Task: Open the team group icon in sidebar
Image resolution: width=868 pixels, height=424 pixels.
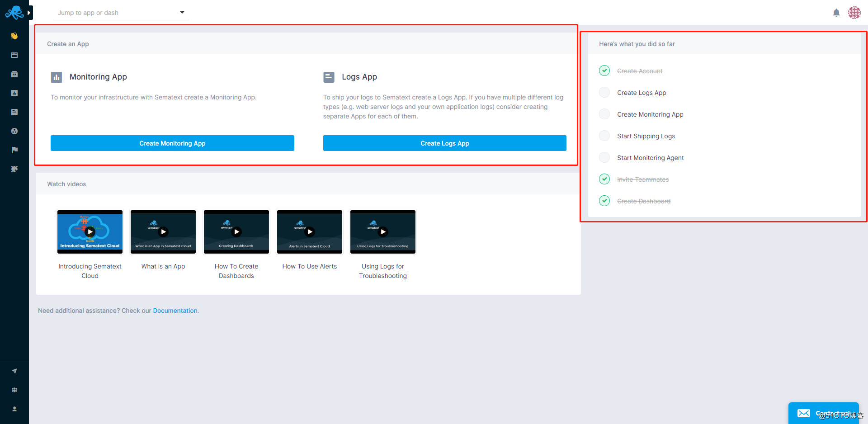Action: click(x=14, y=390)
